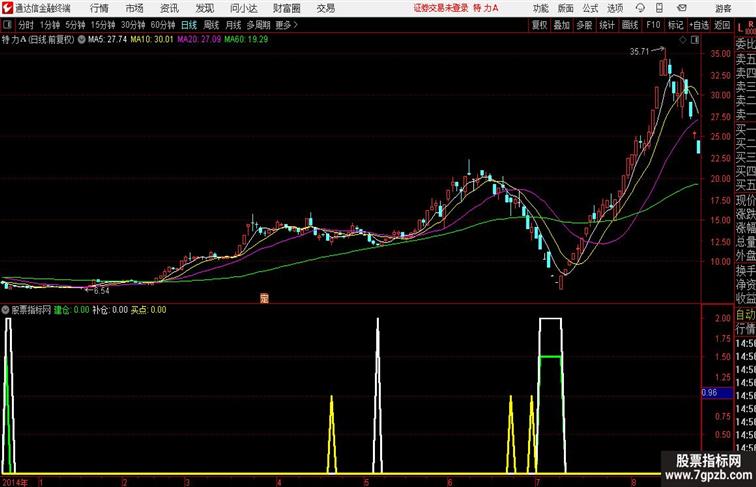This screenshot has height=487, width=756.
Task: Switch to 60分钟 period
Action: 163,25
